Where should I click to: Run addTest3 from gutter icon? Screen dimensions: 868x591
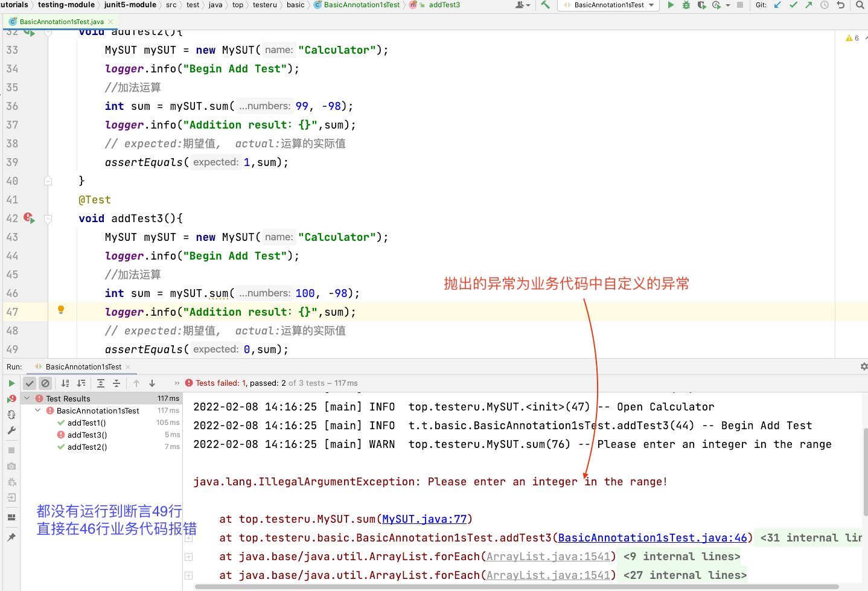click(29, 218)
